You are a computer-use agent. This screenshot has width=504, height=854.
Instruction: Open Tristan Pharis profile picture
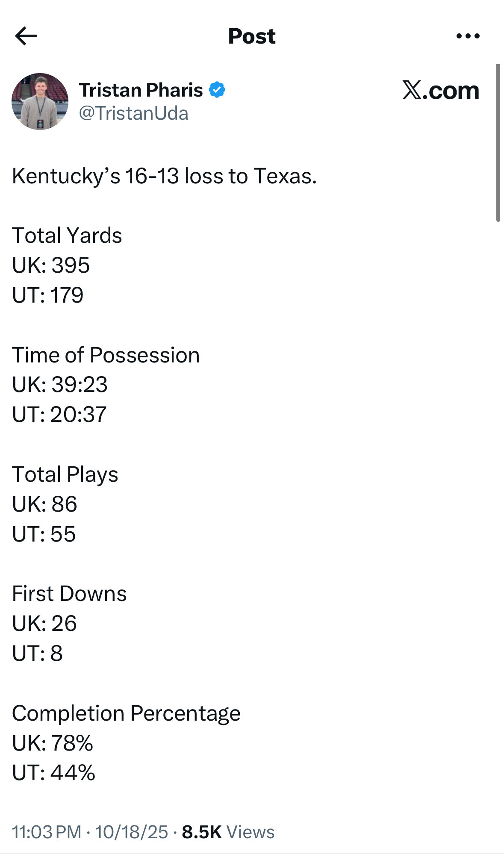[40, 101]
